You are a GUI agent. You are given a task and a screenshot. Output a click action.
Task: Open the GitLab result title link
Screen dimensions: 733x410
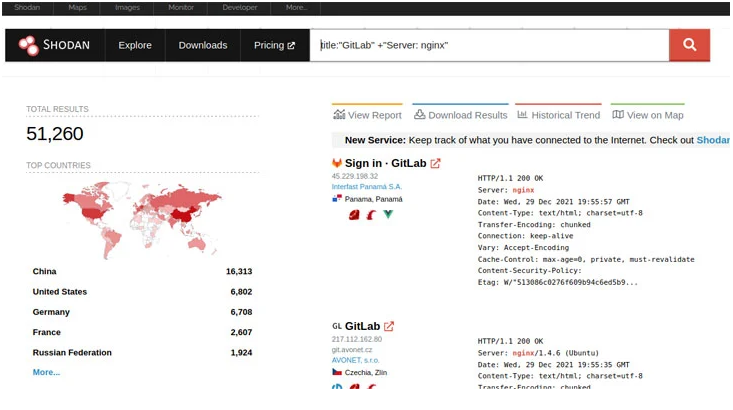coord(362,326)
